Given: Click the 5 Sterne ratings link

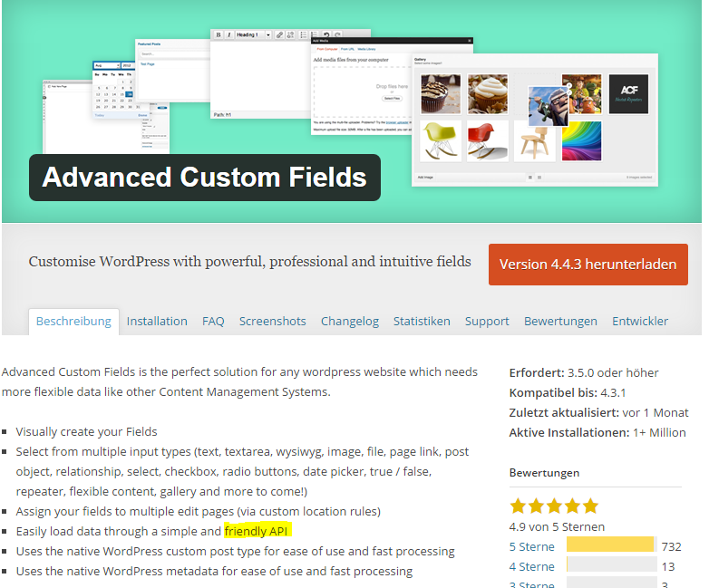Looking at the screenshot, I should click(531, 547).
